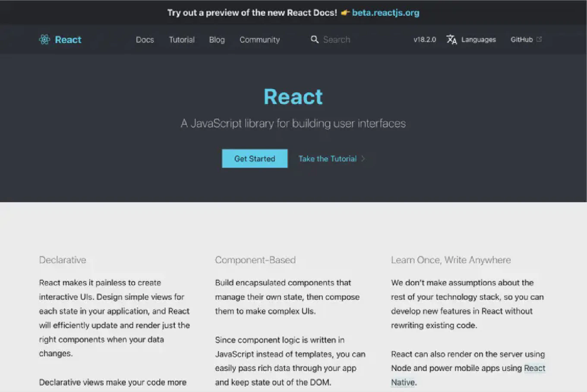This screenshot has height=392, width=587.
Task: Click the text 'React can also render on the server using'
Action: [x=468, y=354]
